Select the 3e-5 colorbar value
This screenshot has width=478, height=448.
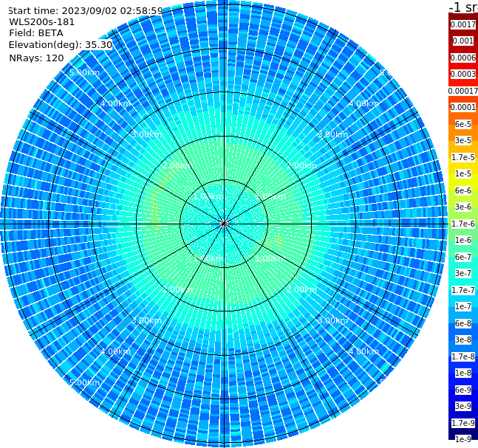tap(463, 140)
